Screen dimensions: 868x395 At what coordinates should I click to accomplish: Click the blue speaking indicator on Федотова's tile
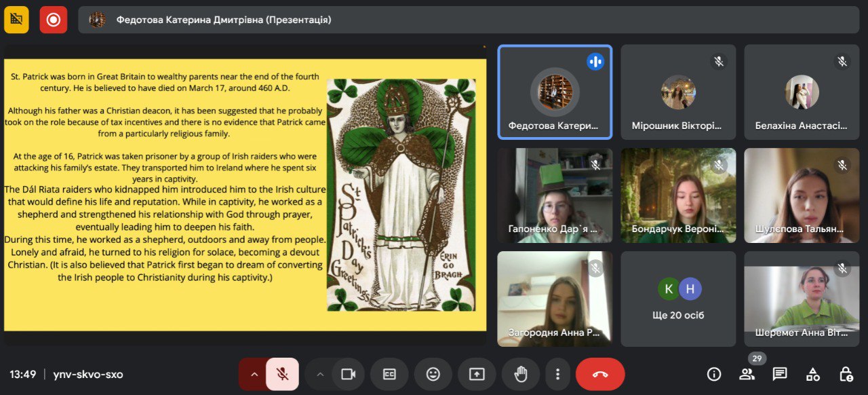(595, 61)
